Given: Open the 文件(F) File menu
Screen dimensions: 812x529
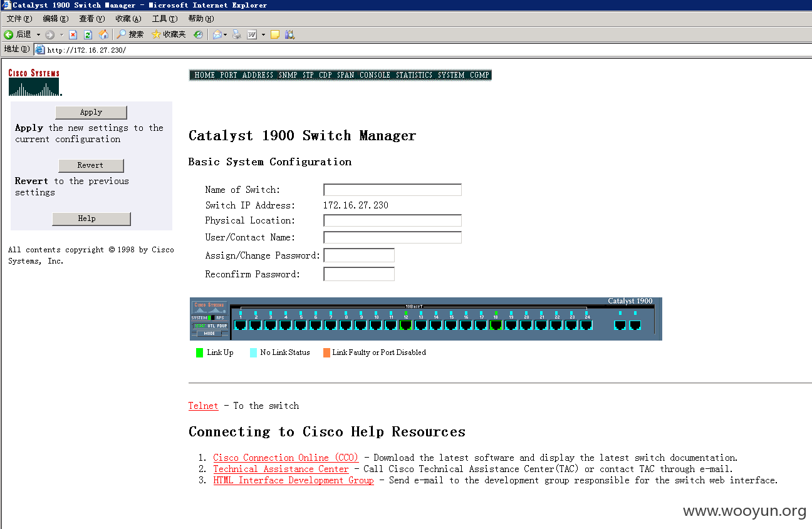Looking at the screenshot, I should coord(19,19).
